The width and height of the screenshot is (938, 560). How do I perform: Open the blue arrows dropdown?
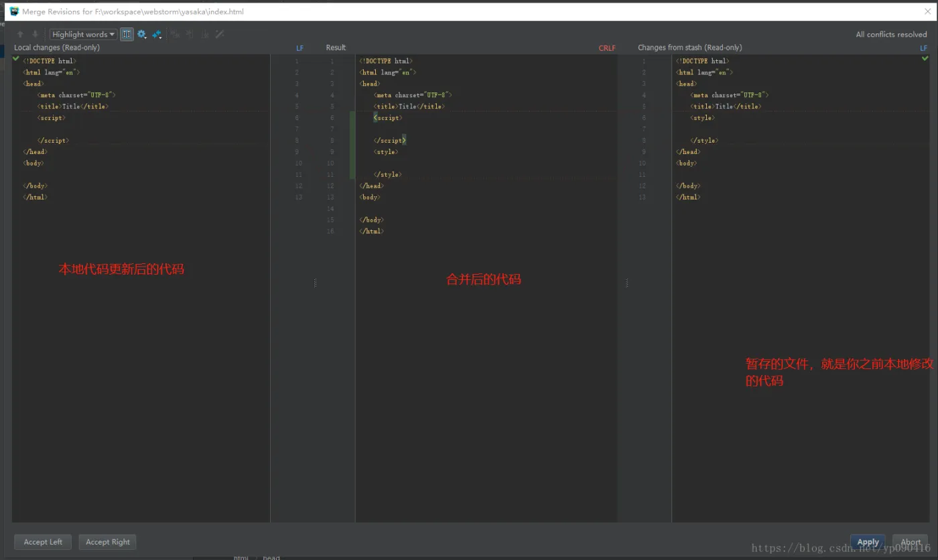point(157,34)
